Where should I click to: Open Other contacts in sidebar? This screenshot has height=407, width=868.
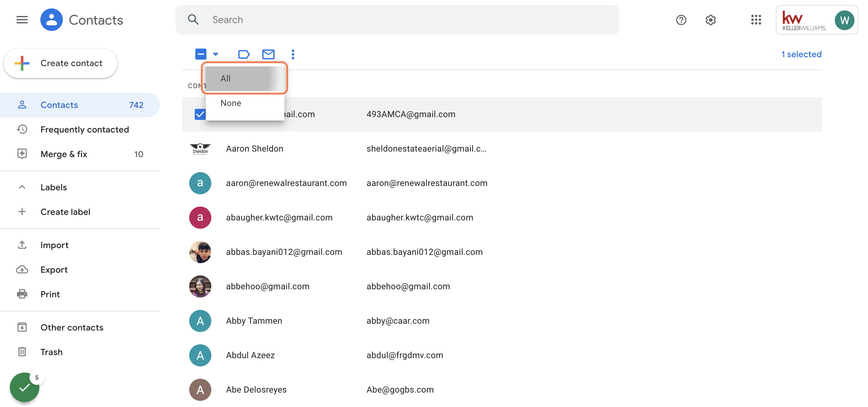(x=80, y=327)
